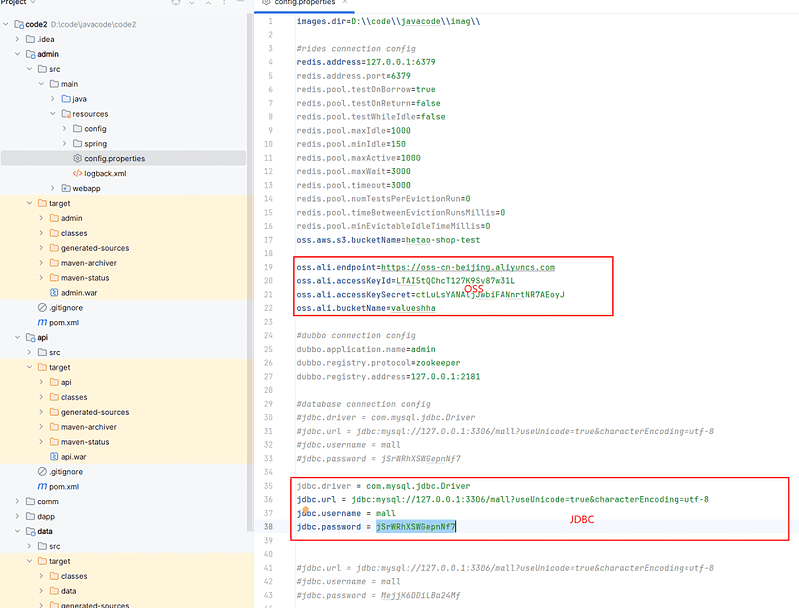Click the oss.ali.bucketName=valueshha line
799x608 pixels.
(366, 308)
